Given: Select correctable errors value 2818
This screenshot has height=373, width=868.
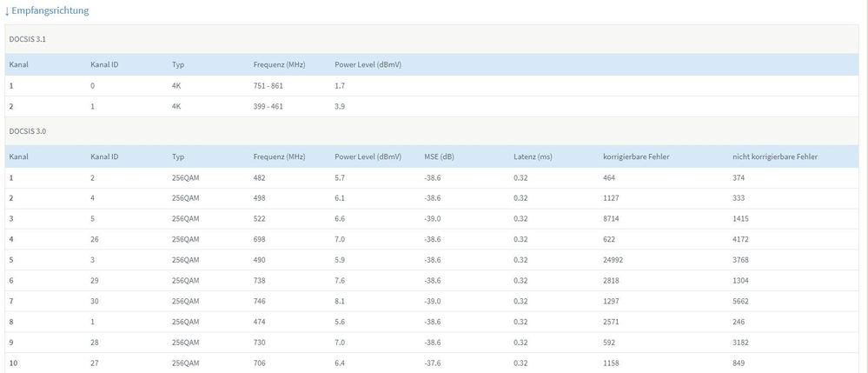Looking at the screenshot, I should 611,281.
